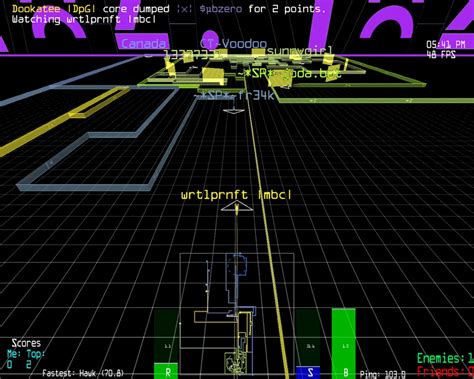The width and height of the screenshot is (474, 379).
Task: Click the 'sunnygirl' player name tag
Action: [300, 51]
